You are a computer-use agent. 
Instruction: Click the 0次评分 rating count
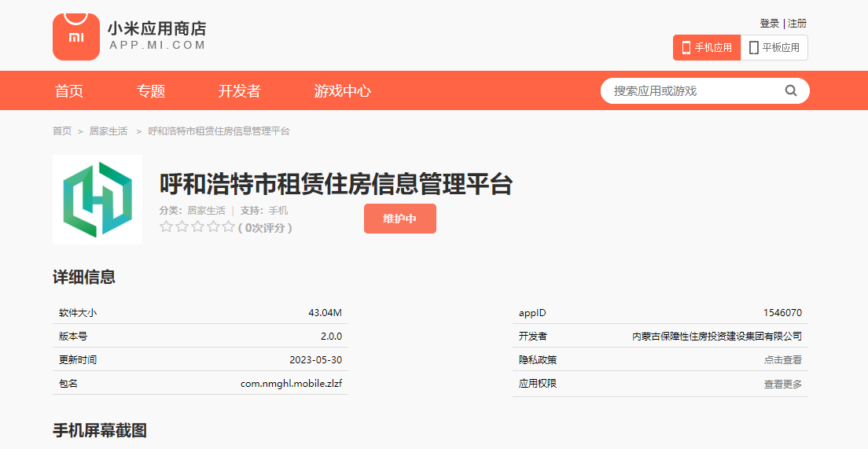coord(265,227)
